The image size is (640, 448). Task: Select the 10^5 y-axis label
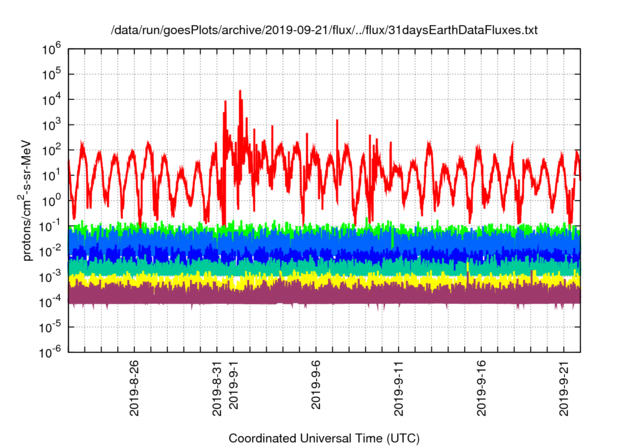click(51, 75)
